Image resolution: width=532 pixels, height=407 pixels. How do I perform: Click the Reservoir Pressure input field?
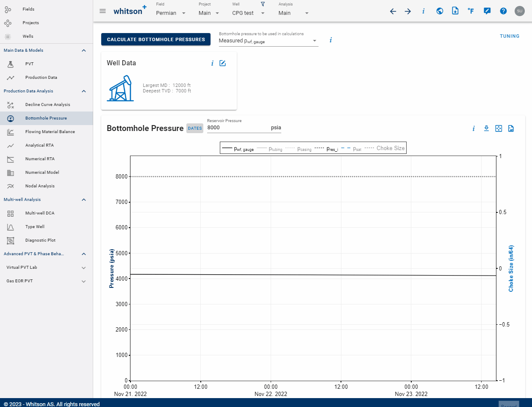click(244, 128)
